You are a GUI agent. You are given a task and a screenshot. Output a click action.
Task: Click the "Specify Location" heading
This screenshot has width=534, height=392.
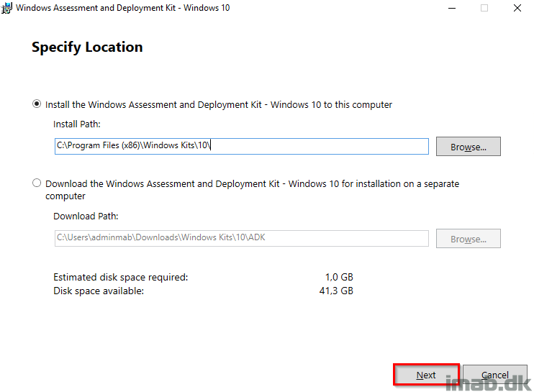(x=87, y=47)
